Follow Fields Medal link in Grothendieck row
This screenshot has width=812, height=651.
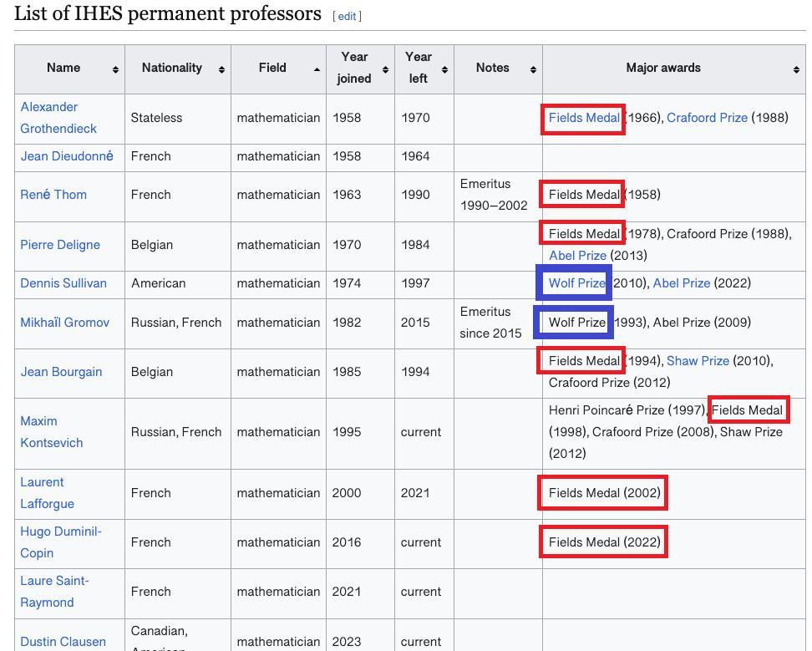click(x=584, y=118)
